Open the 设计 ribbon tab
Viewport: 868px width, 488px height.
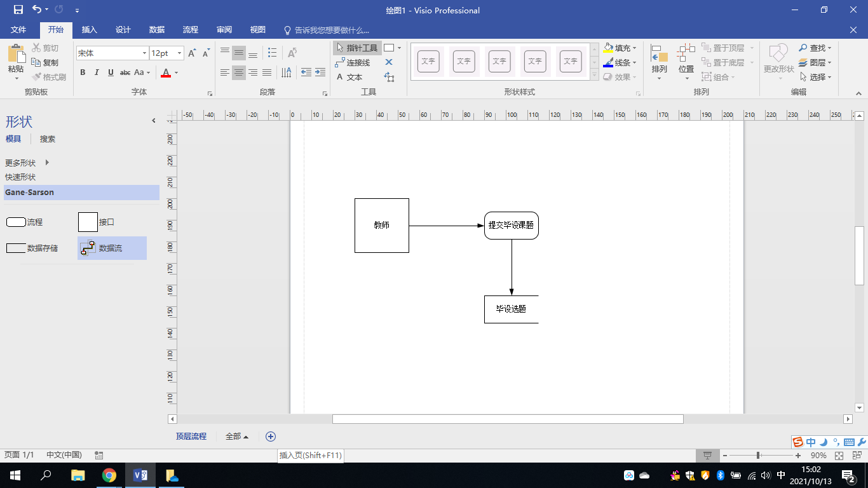click(x=123, y=30)
